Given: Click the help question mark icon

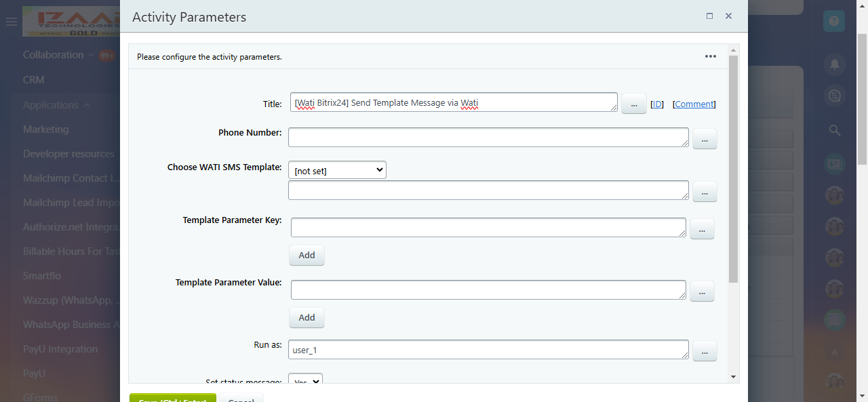Looking at the screenshot, I should (x=833, y=22).
